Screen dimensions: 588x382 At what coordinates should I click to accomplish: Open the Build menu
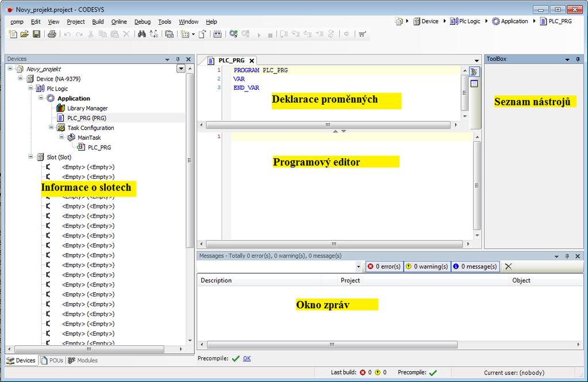click(x=98, y=22)
